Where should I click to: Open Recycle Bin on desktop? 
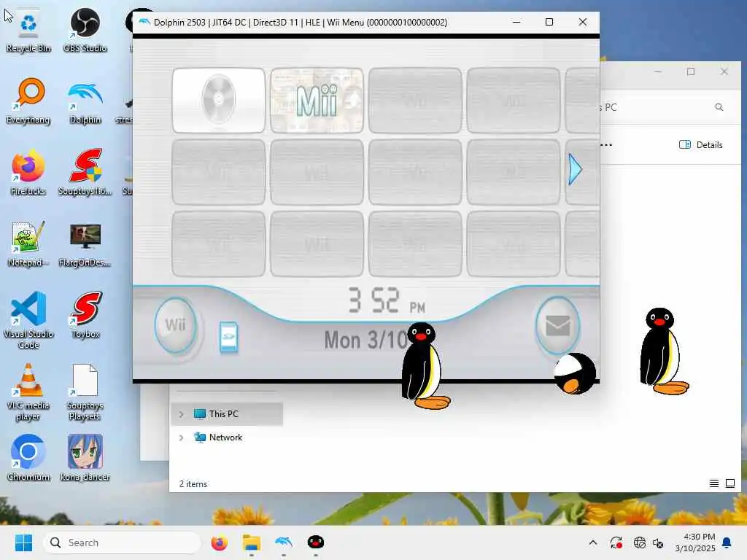28,31
